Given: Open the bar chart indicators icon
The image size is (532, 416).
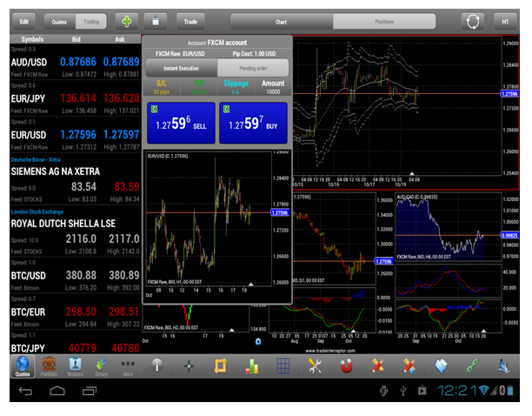Looking at the screenshot, I should pos(252,366).
